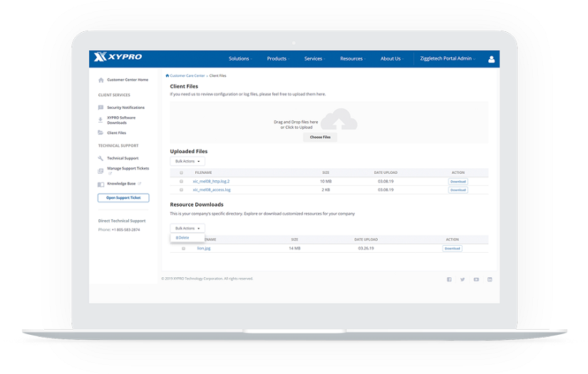Open Bulk Actions dropdown under Resource Downloads
The height and width of the screenshot is (374, 588).
187,228
